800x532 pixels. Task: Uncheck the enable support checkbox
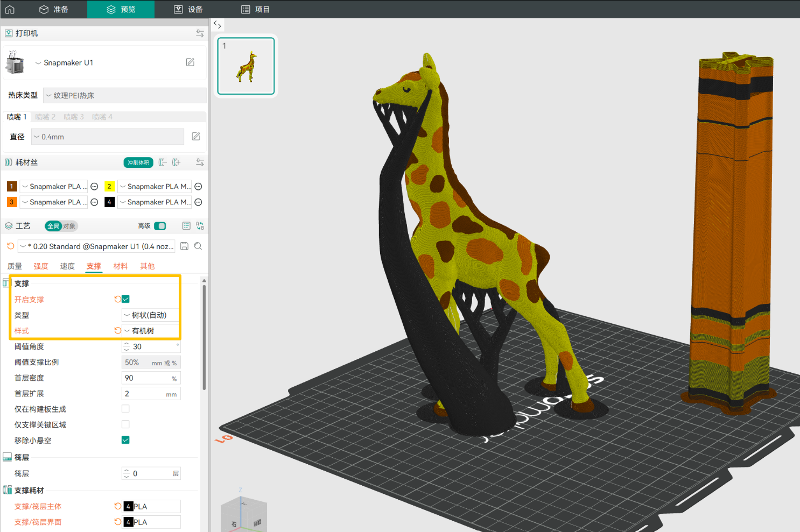(x=125, y=299)
